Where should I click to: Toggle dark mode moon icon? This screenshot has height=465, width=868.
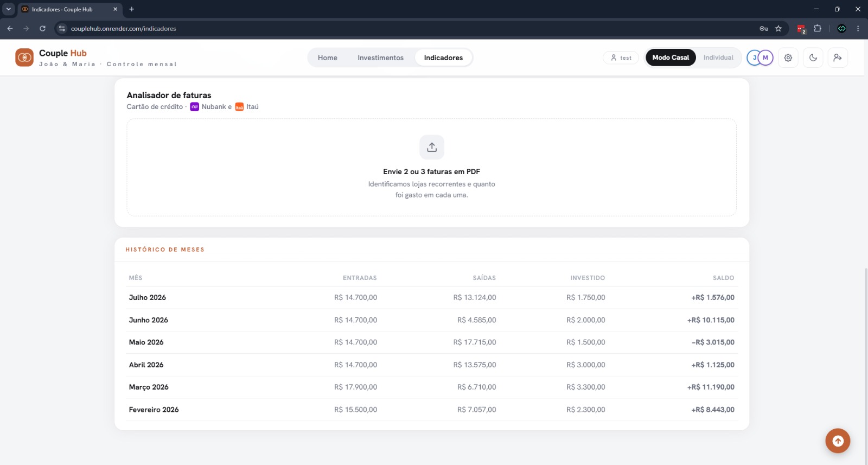(x=813, y=58)
